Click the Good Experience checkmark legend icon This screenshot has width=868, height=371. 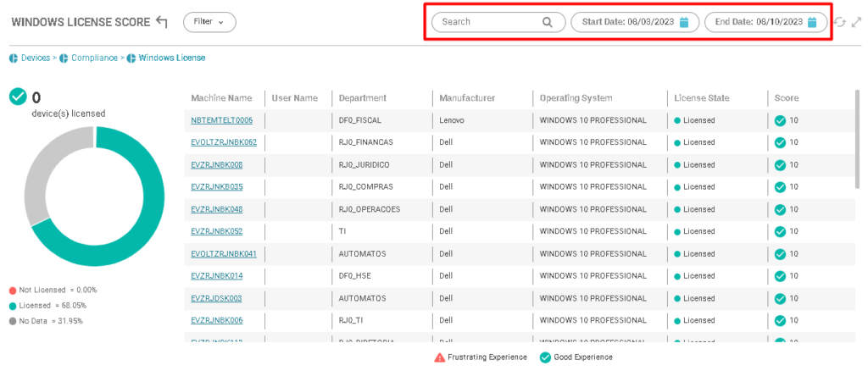click(544, 357)
